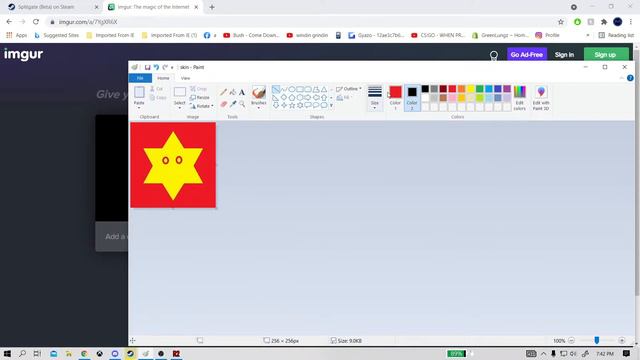Pick the green color from palette

(x=480, y=89)
